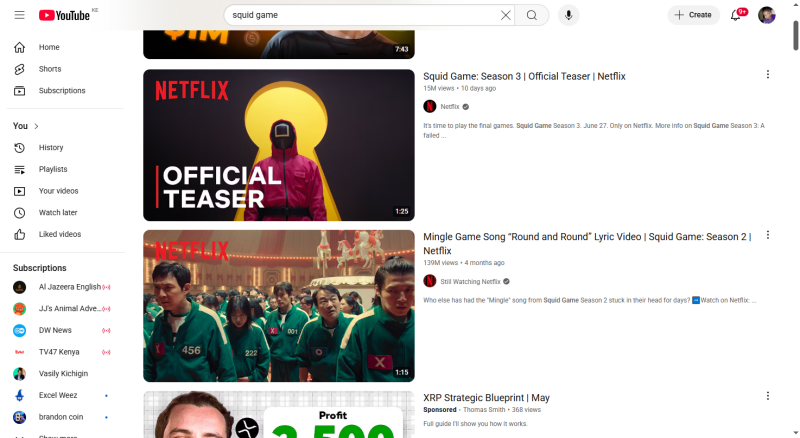Open the account avatar menu
This screenshot has height=438, width=800.
point(766,15)
